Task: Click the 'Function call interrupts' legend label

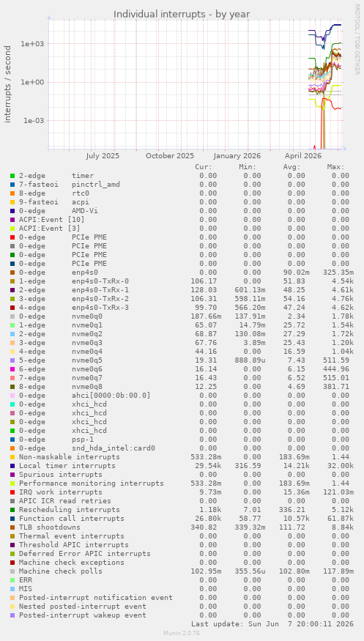Action: point(72,519)
